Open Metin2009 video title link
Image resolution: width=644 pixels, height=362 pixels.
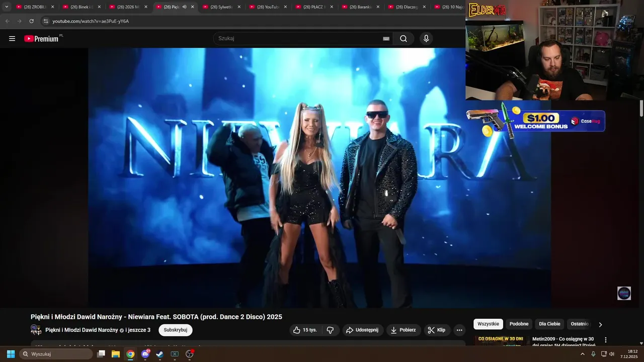pyautogui.click(x=563, y=342)
